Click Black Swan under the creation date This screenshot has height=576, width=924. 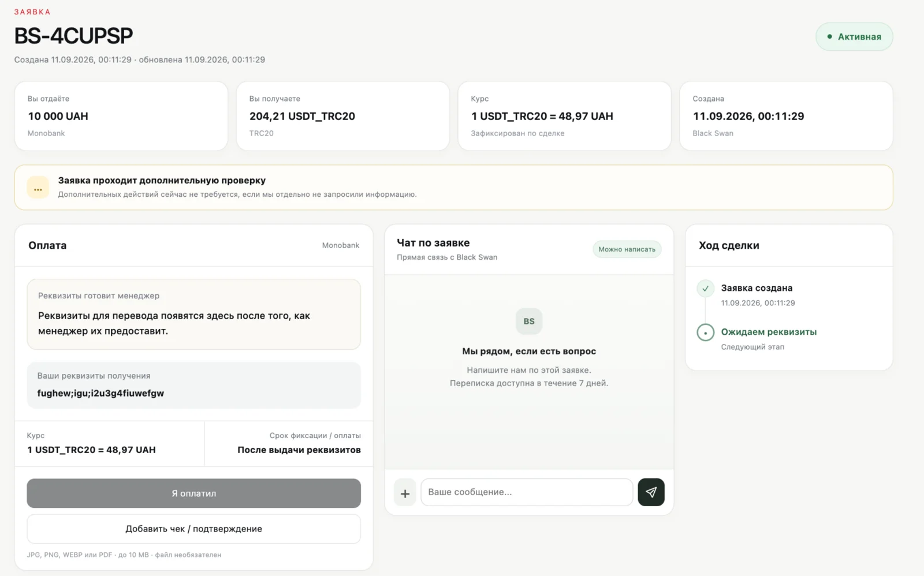click(x=713, y=133)
